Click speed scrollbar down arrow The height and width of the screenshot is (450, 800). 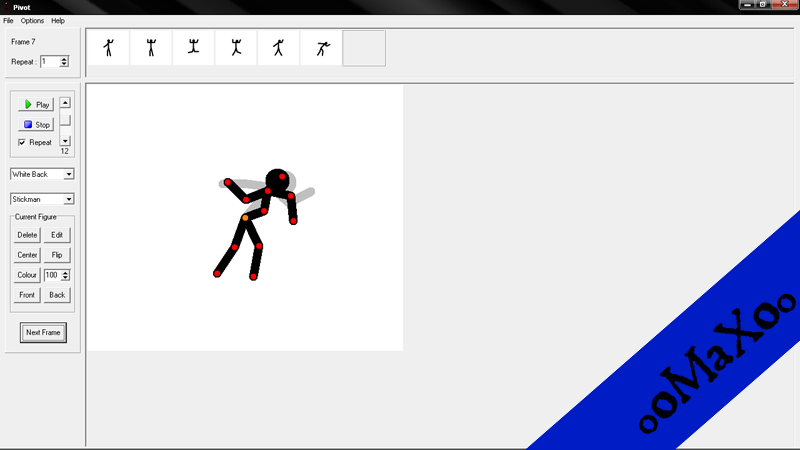(x=65, y=141)
